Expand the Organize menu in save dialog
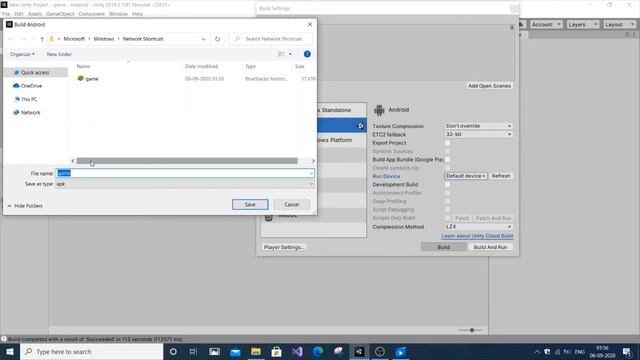 coord(22,54)
